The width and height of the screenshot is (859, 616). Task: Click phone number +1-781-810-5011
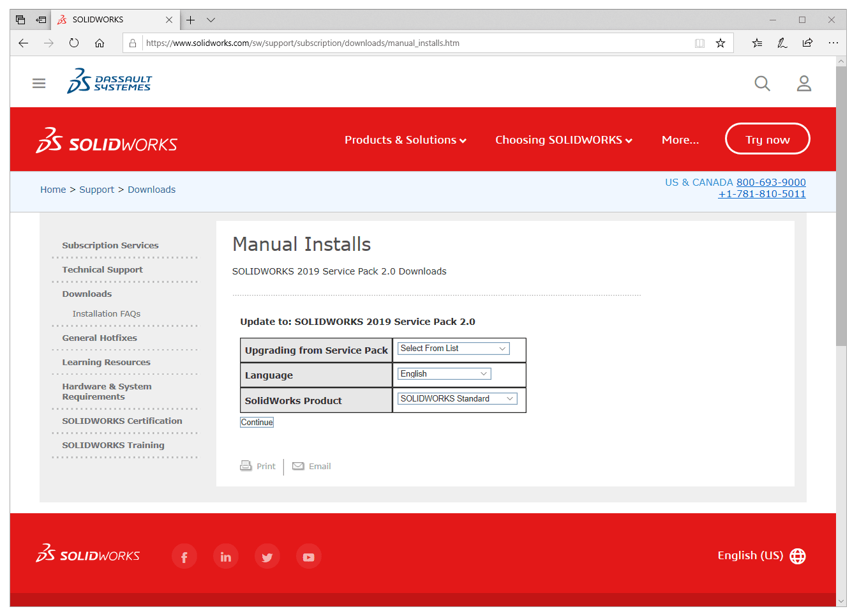pos(762,194)
